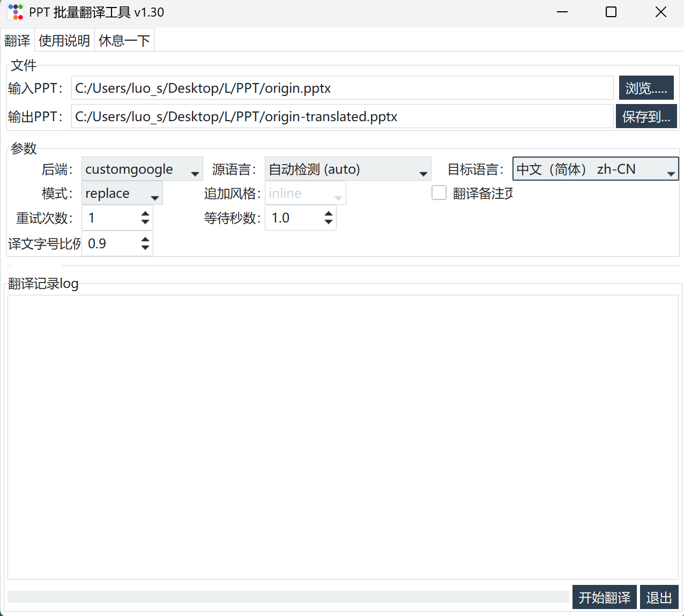
Task: Select the 翻译 tab
Action: 17,41
